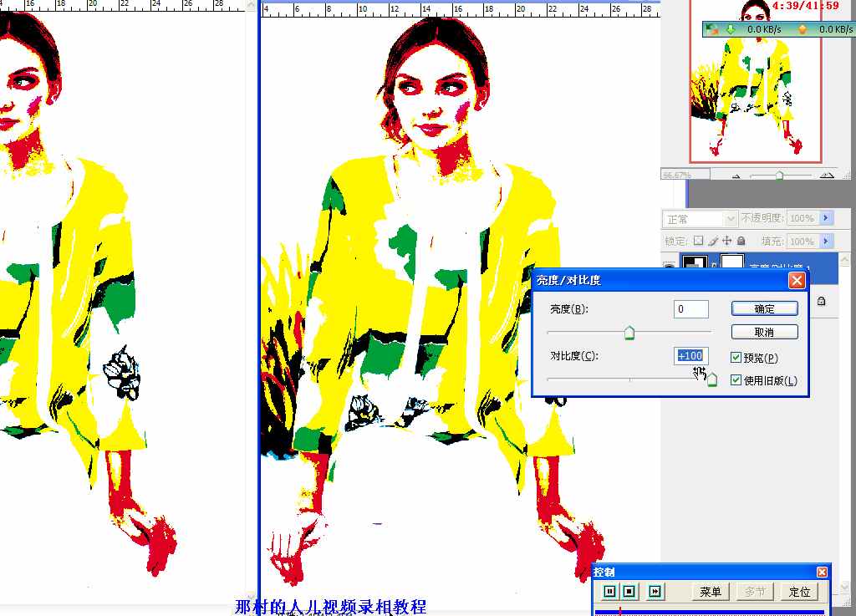Click the 不透明度 100% opacity field

802,218
